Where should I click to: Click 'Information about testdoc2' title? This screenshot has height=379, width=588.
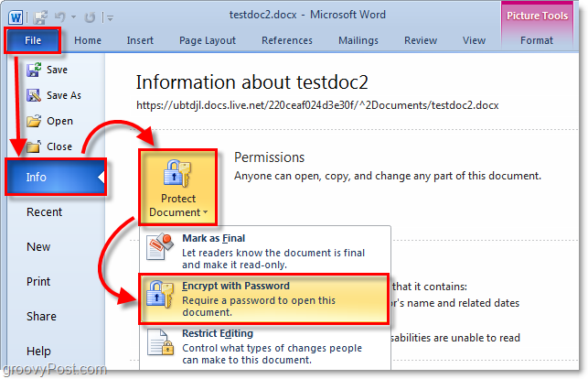click(252, 82)
